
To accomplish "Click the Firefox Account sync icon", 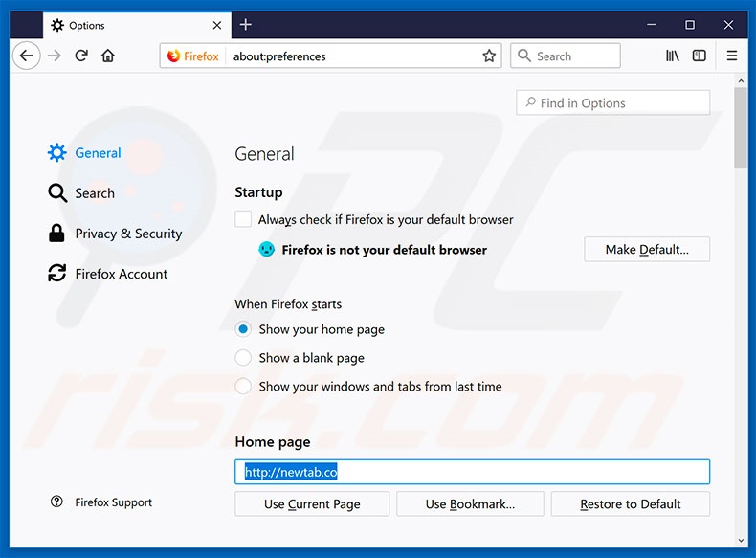I will click(56, 273).
